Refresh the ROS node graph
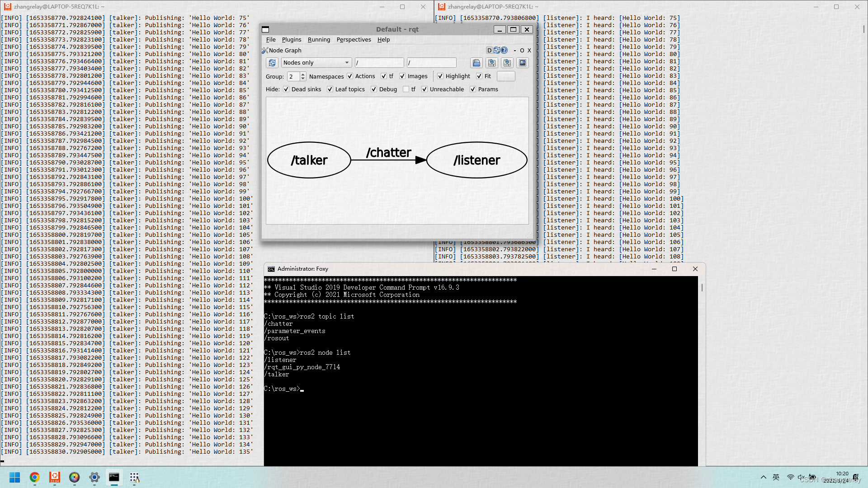868x488 pixels. coord(272,63)
